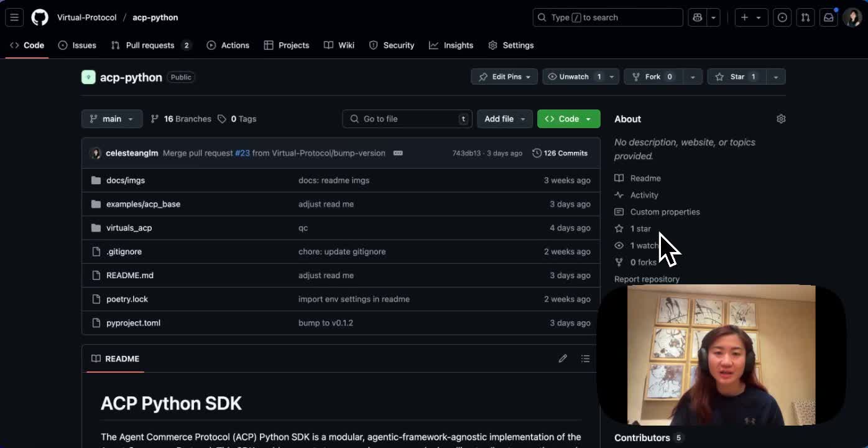The image size is (868, 448).
Task: Click the pencil edit README icon
Action: (563, 358)
